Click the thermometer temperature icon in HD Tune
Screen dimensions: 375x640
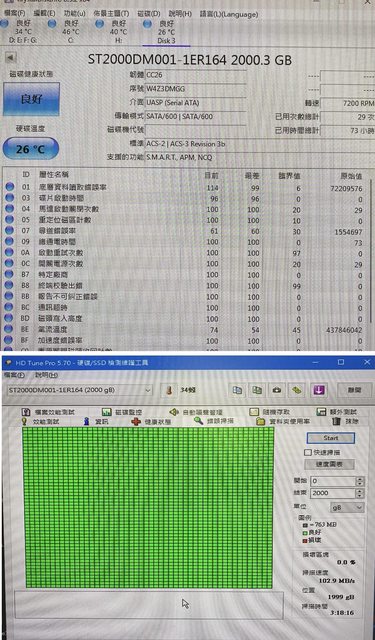[169, 390]
